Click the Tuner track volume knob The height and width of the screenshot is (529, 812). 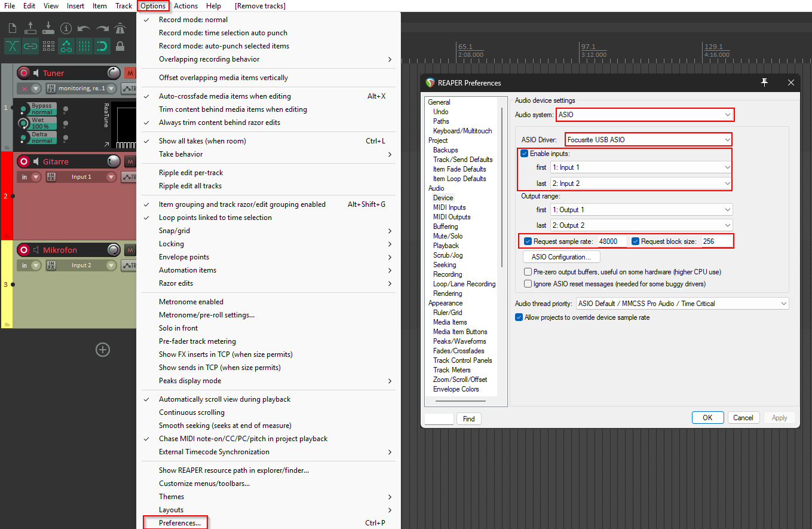114,73
